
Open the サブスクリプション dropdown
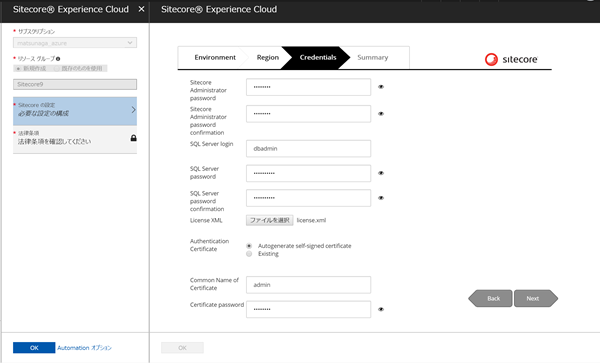coord(75,43)
